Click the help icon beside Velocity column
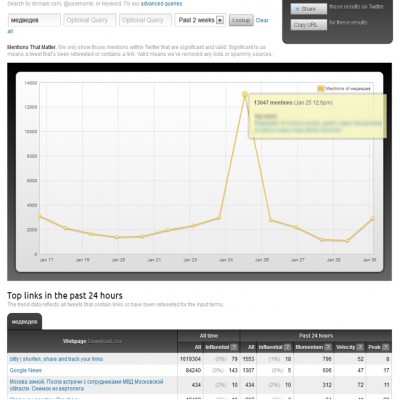 point(360,347)
